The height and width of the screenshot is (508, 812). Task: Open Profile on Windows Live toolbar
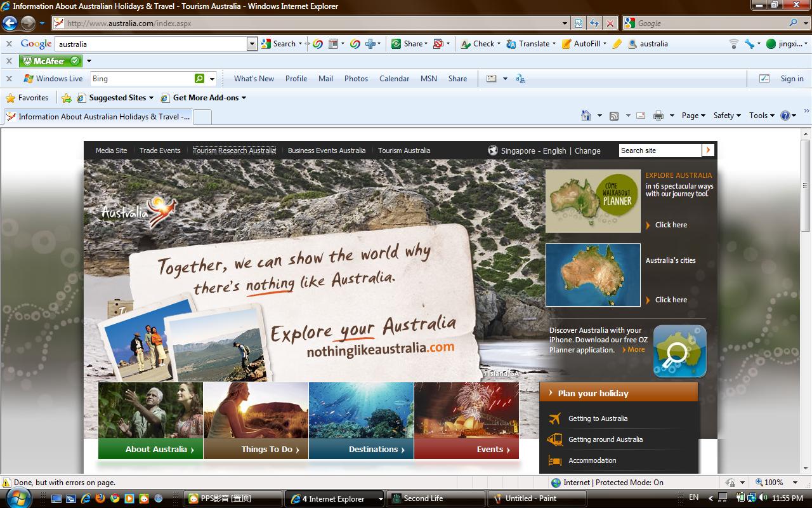tap(296, 79)
